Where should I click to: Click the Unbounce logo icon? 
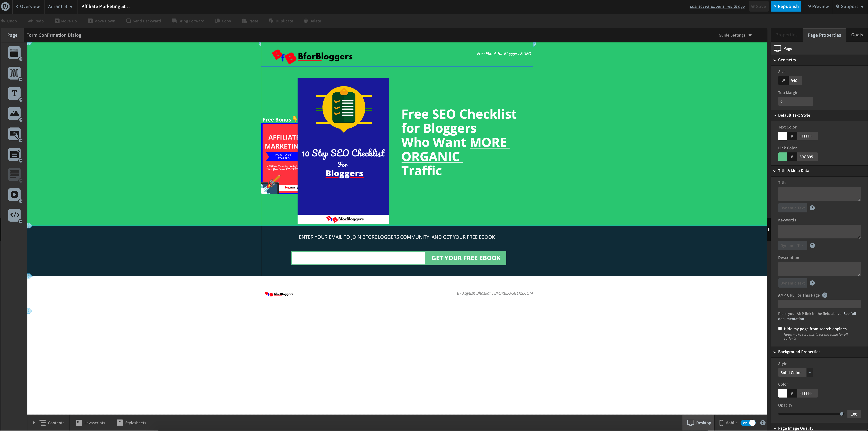(6, 6)
